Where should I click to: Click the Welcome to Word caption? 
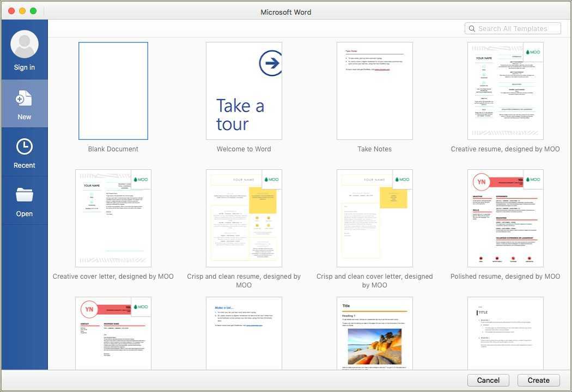tap(244, 149)
